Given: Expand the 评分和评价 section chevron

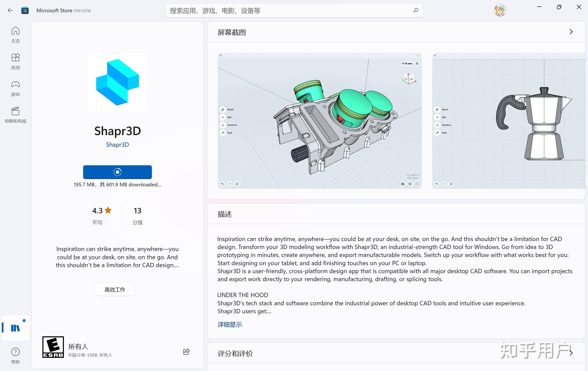Looking at the screenshot, I should tap(571, 353).
